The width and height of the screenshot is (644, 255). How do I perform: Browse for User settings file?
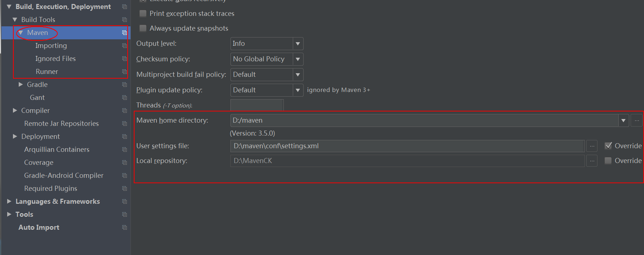coord(592,146)
